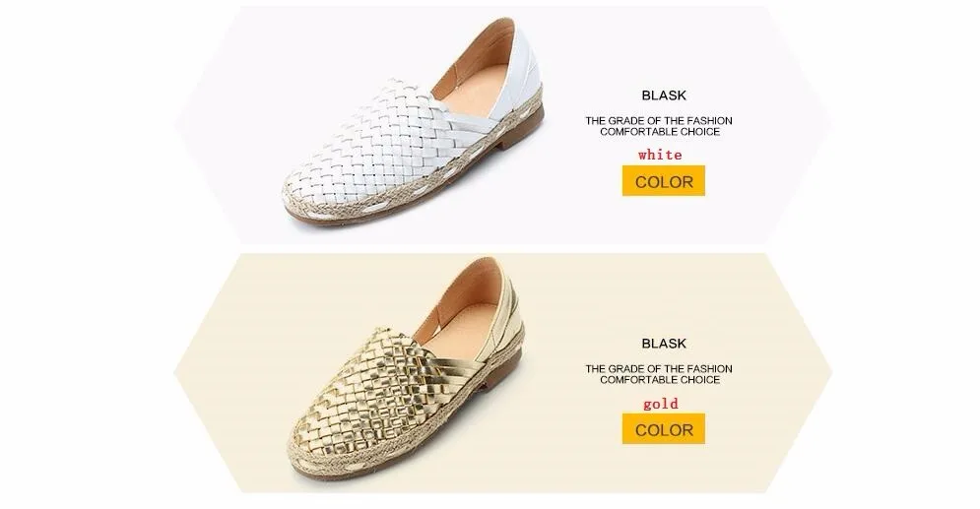Image resolution: width=980 pixels, height=509 pixels.
Task: Click the upper 'THE GRADE OF THE FASHION' text
Action: point(659,120)
